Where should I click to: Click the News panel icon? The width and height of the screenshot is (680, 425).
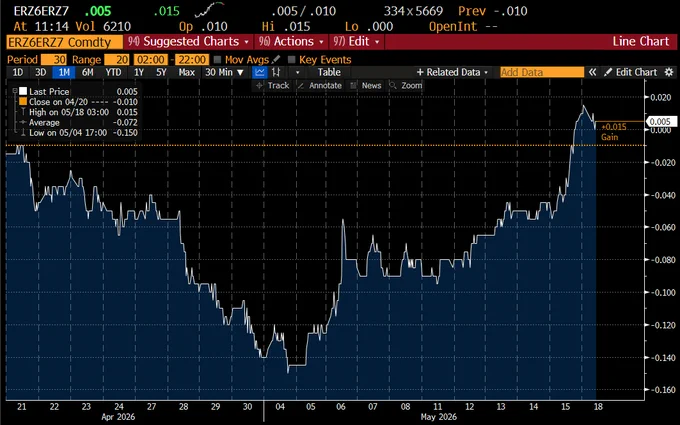coord(354,85)
